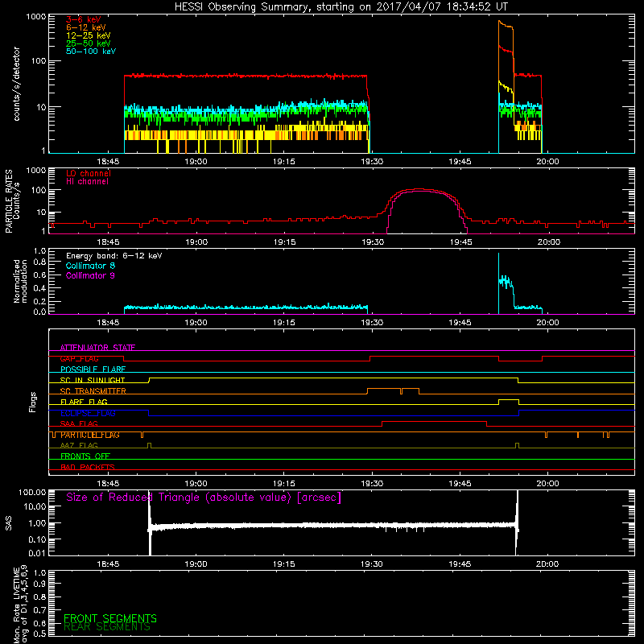This screenshot has height=644, width=644.
Task: Click the raised SAA_FLAG step segment
Action: (434, 421)
